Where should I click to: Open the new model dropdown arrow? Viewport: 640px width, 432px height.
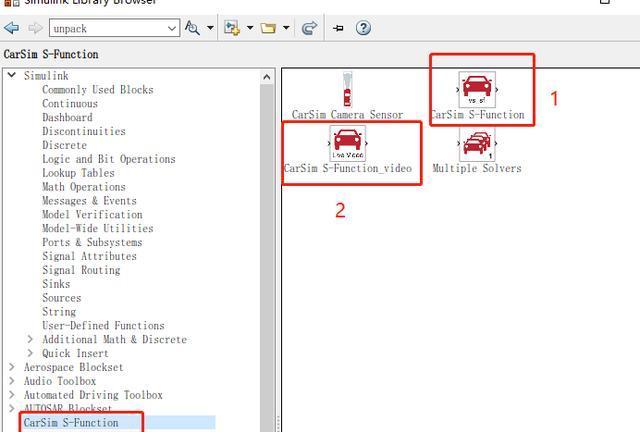[250, 28]
